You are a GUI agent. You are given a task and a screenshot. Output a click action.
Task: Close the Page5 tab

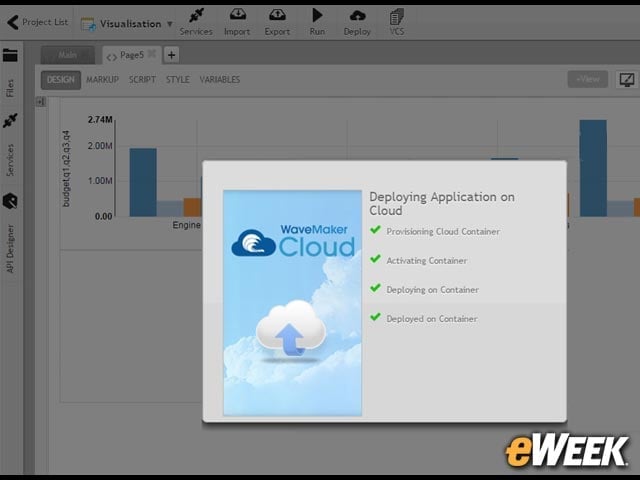coord(152,54)
